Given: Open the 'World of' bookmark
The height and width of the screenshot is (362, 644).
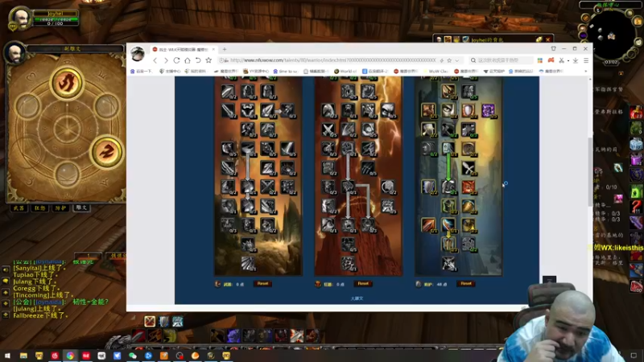Looking at the screenshot, I should coord(345,72).
